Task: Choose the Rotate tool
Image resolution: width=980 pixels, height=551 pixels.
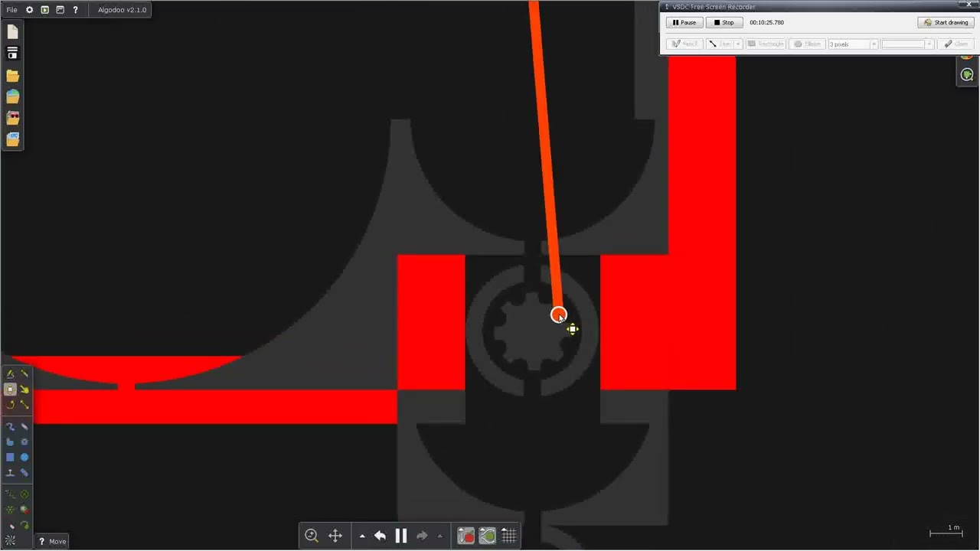Action: pos(10,405)
